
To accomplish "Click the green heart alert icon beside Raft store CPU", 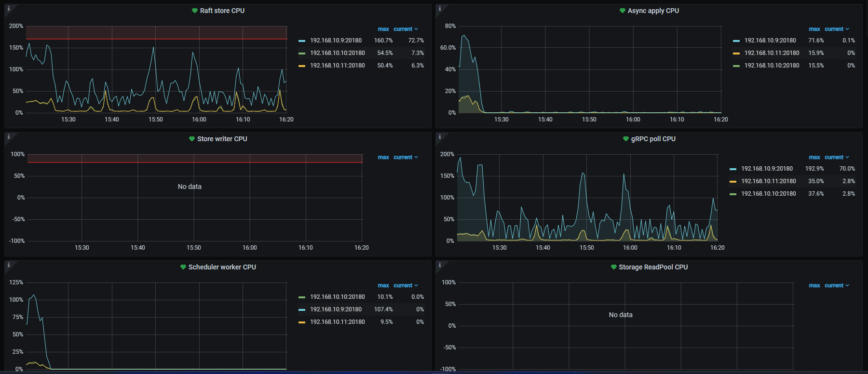I will click(x=194, y=11).
